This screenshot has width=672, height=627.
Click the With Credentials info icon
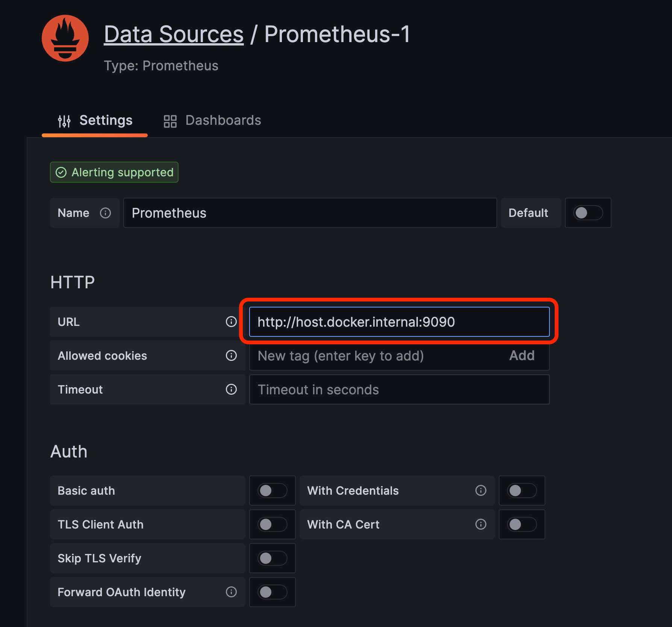tap(481, 491)
